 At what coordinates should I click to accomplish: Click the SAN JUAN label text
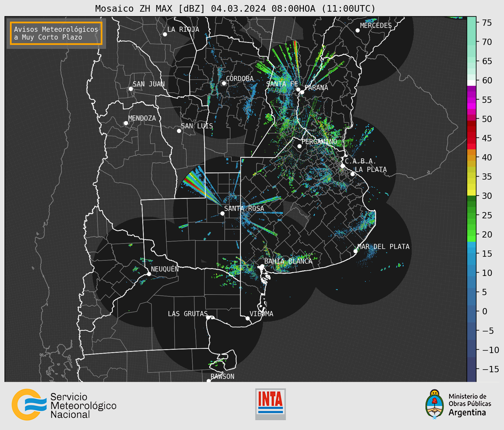149,84
